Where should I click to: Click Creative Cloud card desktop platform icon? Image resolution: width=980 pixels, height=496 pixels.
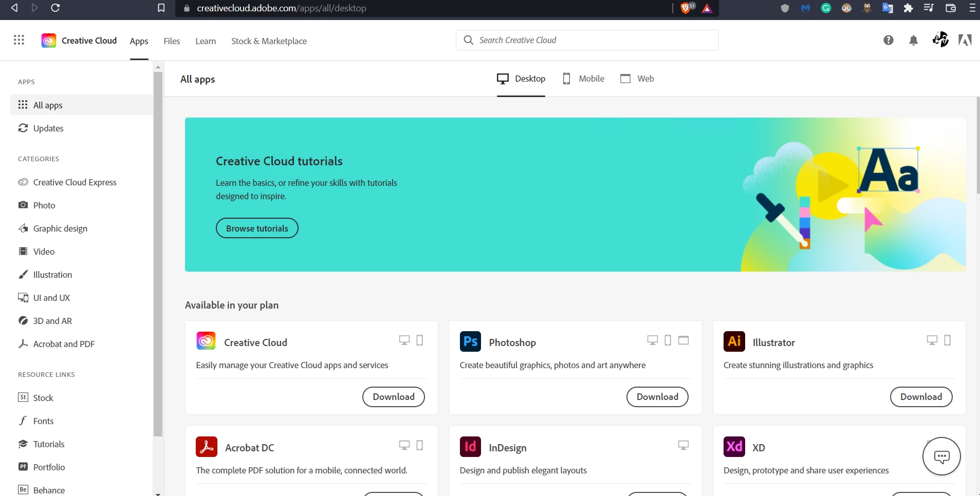coord(404,340)
